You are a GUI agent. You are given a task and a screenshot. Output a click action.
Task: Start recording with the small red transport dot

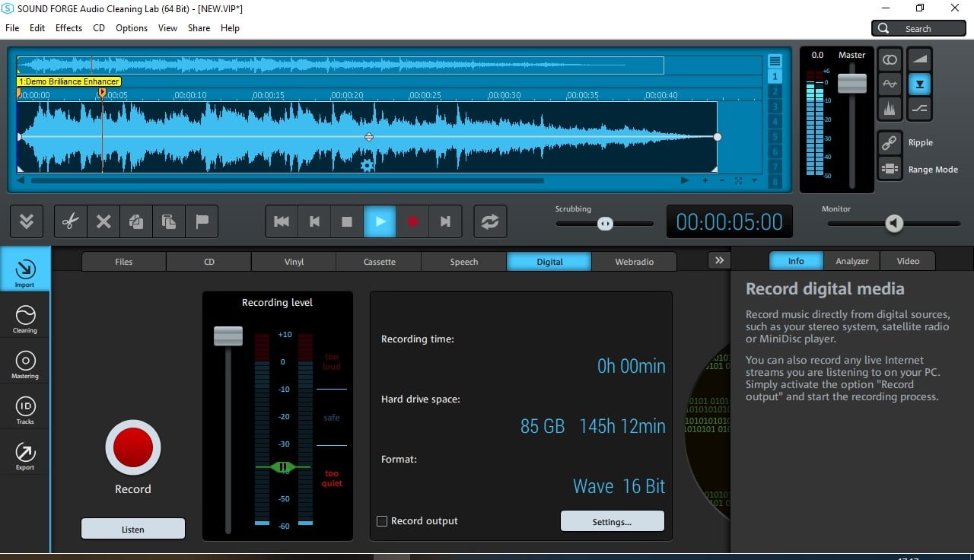click(412, 221)
